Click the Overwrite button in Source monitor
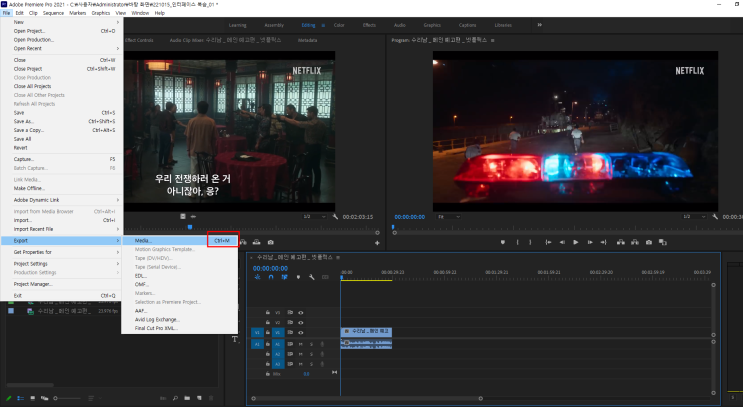This screenshot has height=407, width=743. click(256, 242)
